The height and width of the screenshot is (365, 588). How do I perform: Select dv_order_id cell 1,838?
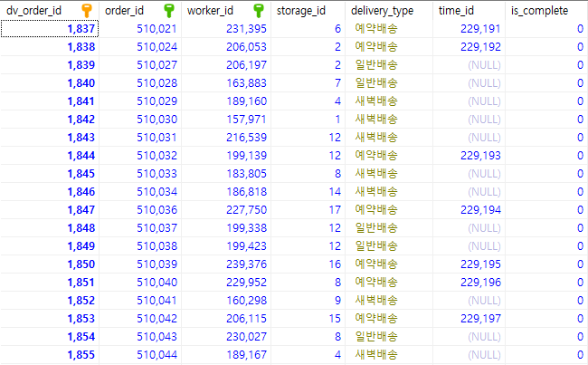[50, 47]
